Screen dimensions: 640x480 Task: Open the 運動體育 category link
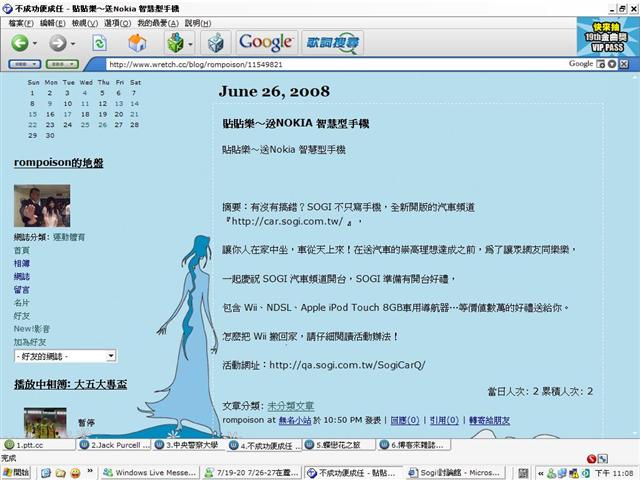[x=69, y=237]
